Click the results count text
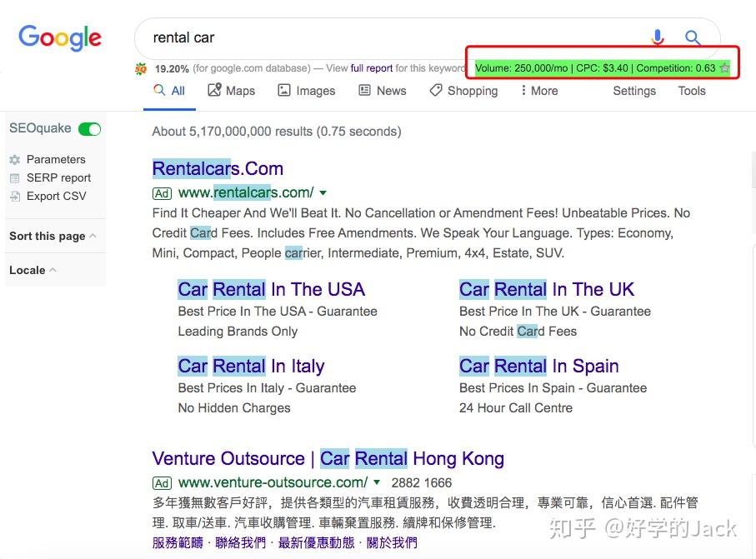 click(x=276, y=132)
